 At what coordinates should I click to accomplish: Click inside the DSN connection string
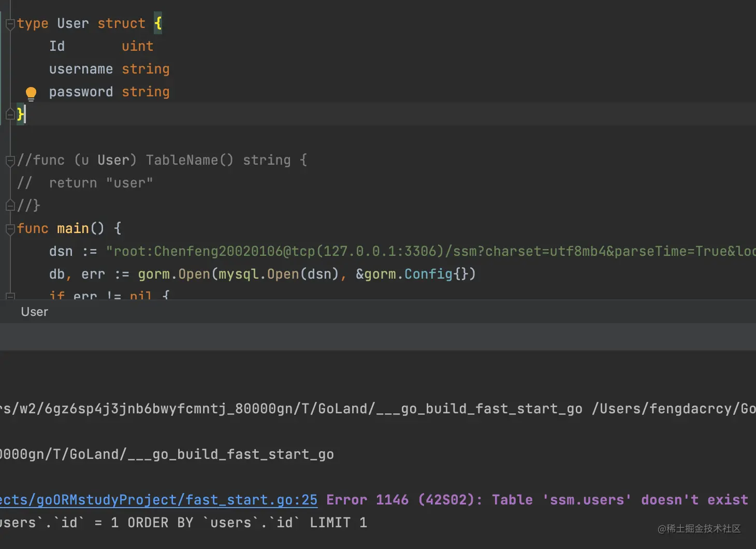[431, 251]
